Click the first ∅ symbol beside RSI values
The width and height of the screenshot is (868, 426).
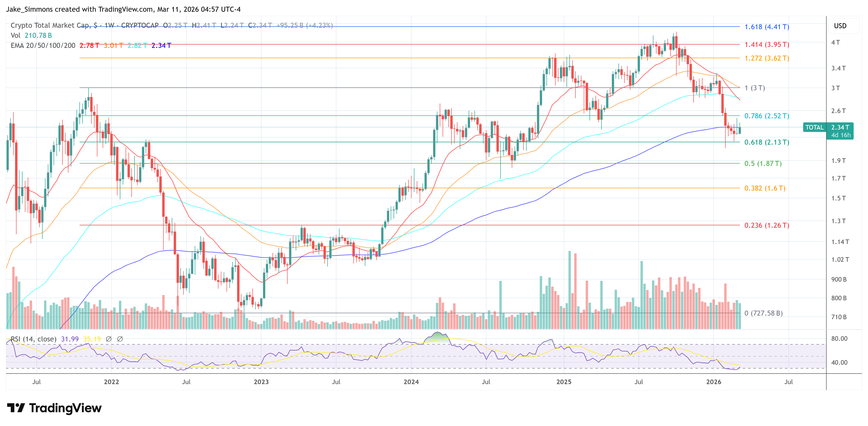109,339
